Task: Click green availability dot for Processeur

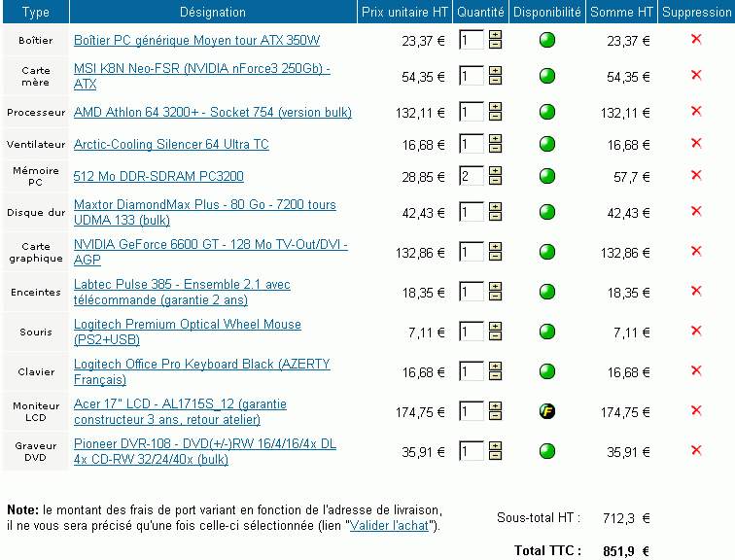Action: pos(547,113)
